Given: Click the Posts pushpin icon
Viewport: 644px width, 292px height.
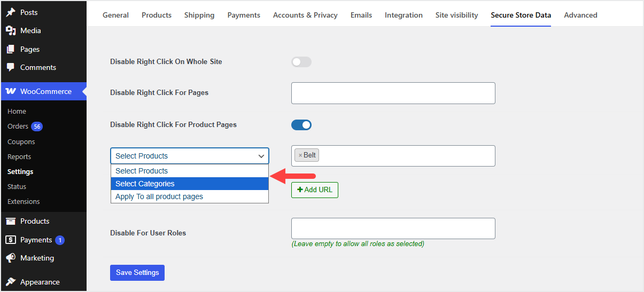Looking at the screenshot, I should [11, 12].
